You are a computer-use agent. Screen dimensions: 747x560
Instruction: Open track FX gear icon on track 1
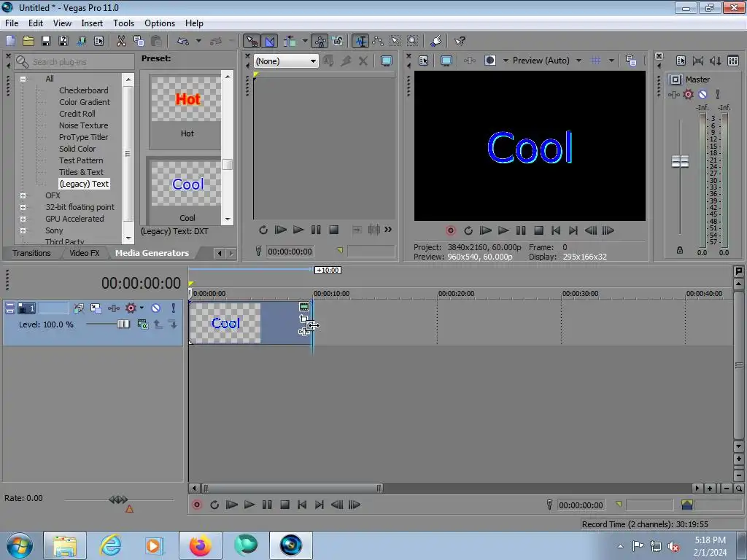[x=131, y=308]
